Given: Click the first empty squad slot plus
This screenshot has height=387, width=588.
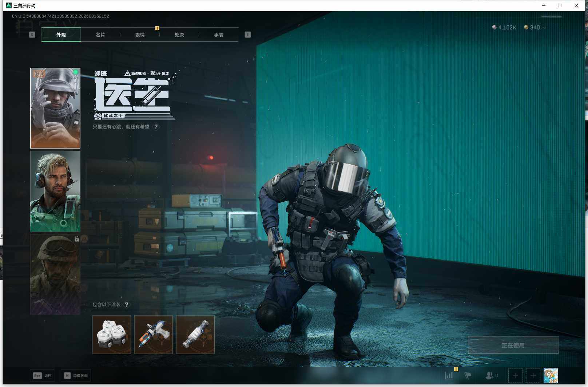Looking at the screenshot, I should [x=516, y=376].
